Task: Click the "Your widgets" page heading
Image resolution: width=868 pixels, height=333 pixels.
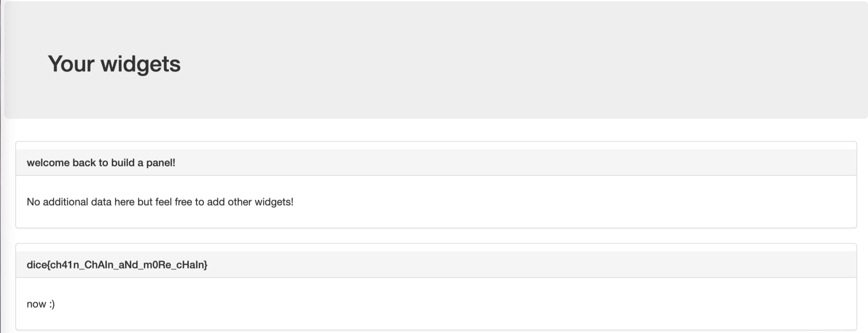Action: pos(114,64)
